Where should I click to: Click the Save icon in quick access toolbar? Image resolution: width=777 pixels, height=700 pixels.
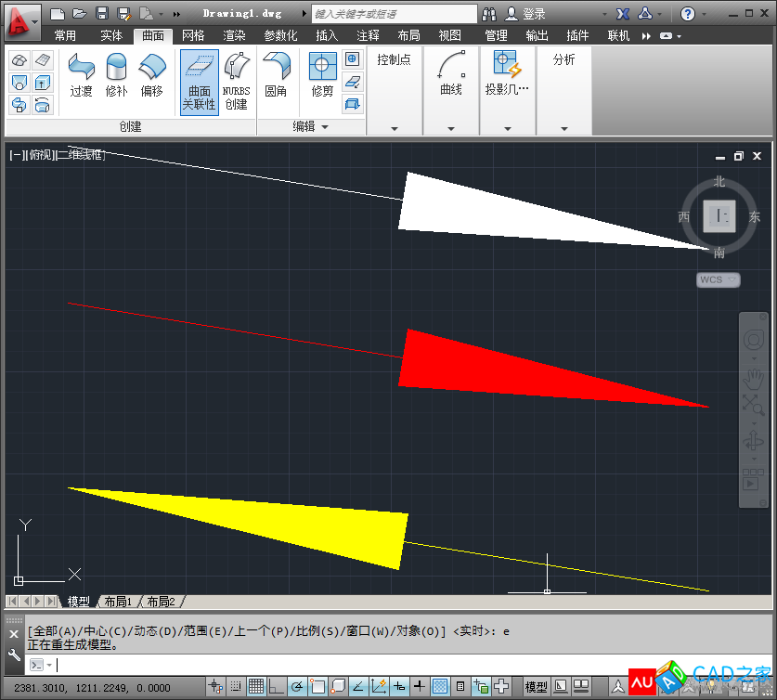101,14
